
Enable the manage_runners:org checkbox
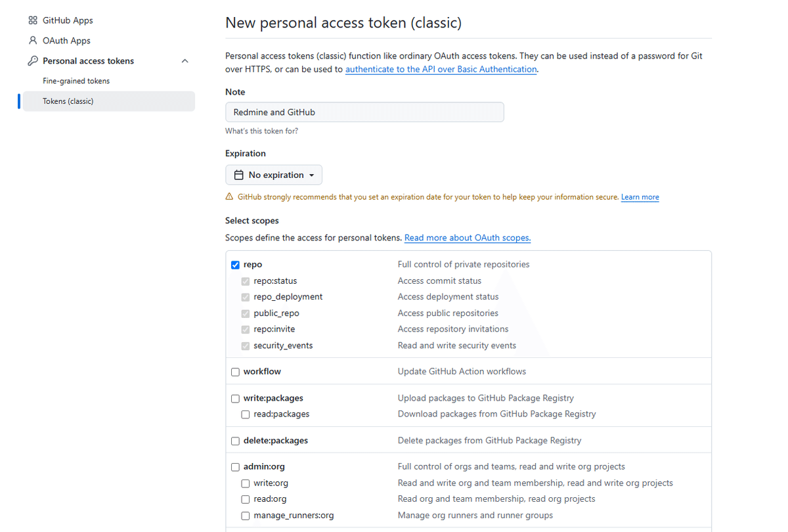pos(245,516)
